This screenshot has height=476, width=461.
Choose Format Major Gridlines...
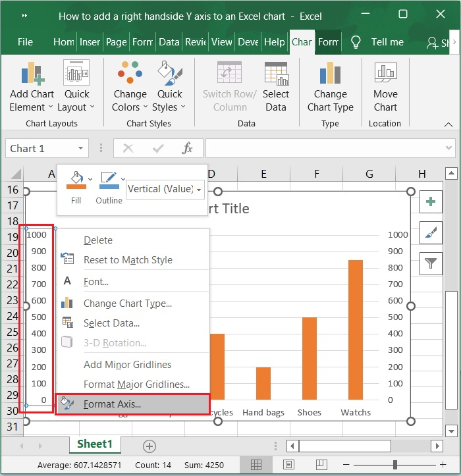(x=134, y=384)
